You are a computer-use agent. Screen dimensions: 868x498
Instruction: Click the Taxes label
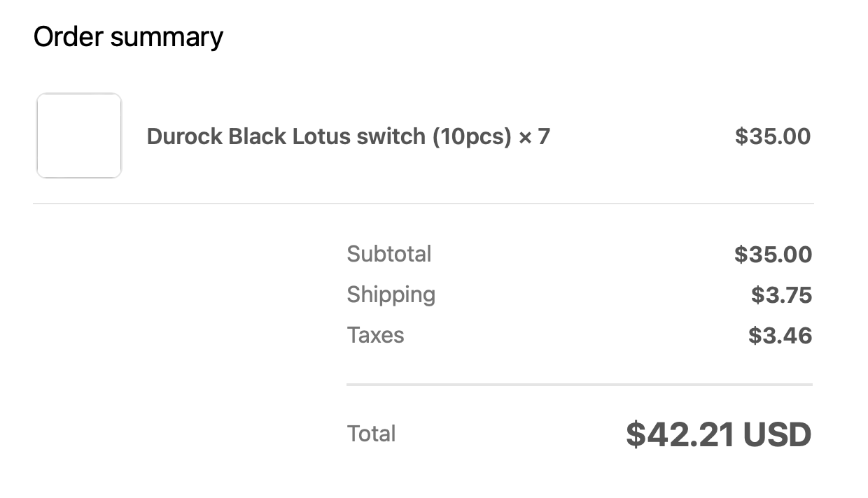(x=376, y=335)
